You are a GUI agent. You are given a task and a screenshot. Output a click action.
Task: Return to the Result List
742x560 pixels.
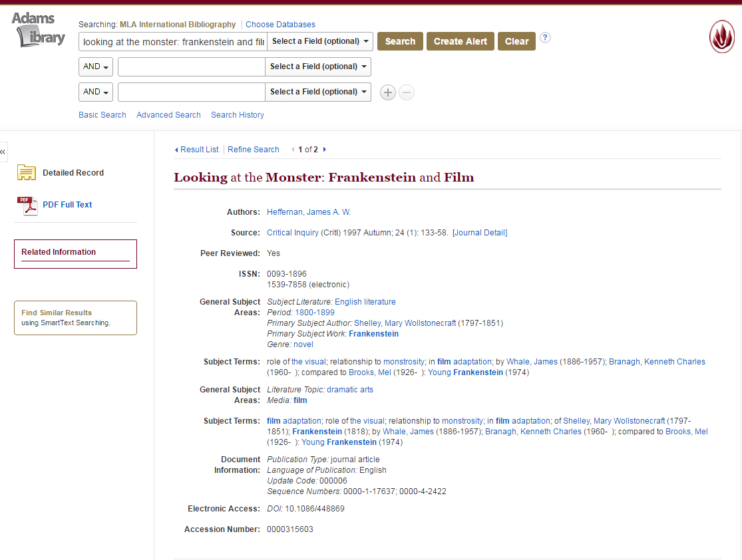[197, 150]
